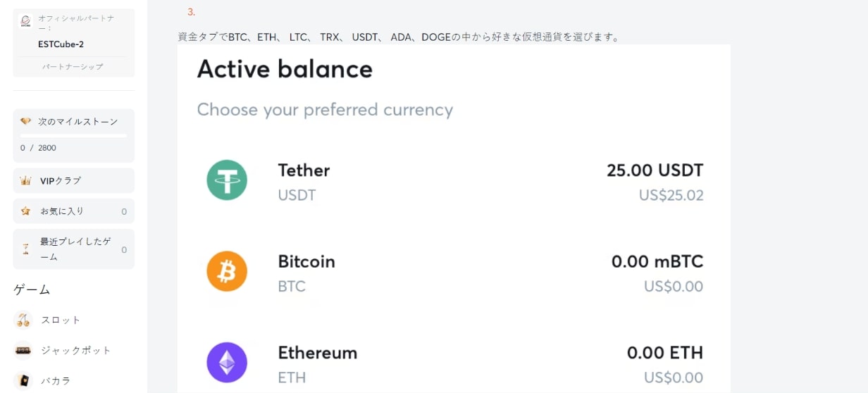Click the recently played hourglass icon
Screen dimensions: 868x393
point(26,249)
